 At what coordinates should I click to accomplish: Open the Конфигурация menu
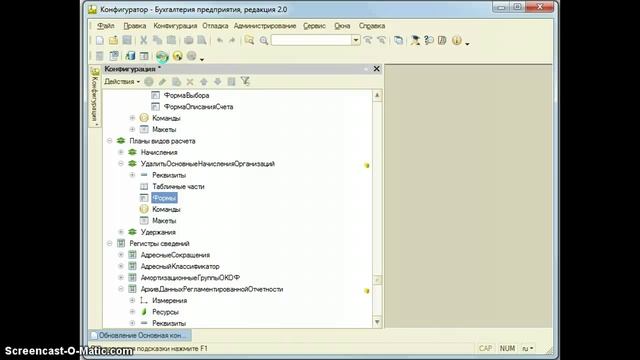(175, 26)
